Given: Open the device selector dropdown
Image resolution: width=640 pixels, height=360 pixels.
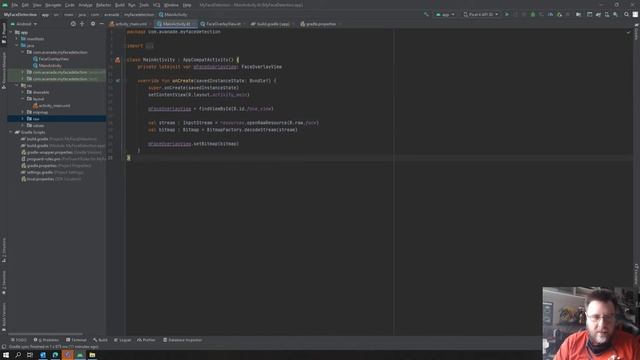Looking at the screenshot, I should point(481,14).
